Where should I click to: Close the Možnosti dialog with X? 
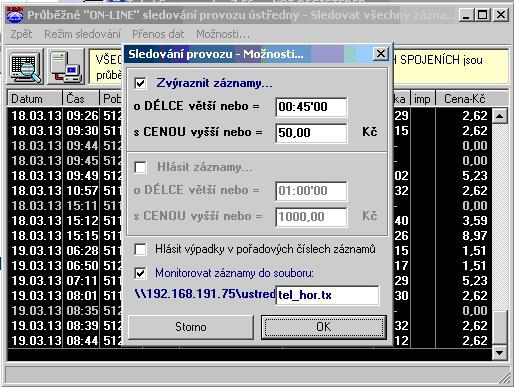tap(381, 54)
